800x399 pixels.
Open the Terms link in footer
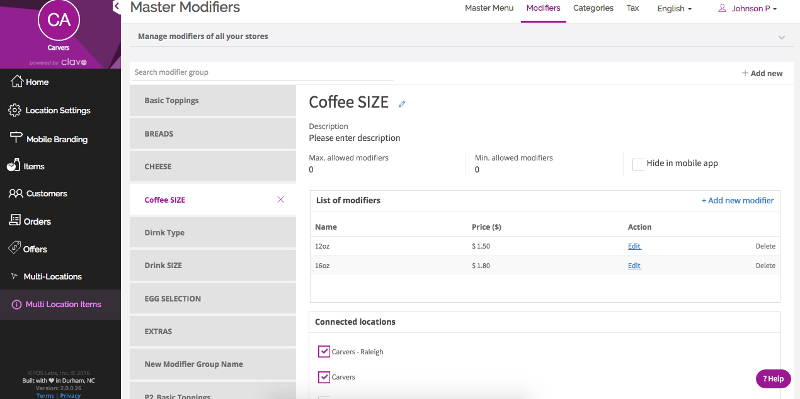pos(44,395)
